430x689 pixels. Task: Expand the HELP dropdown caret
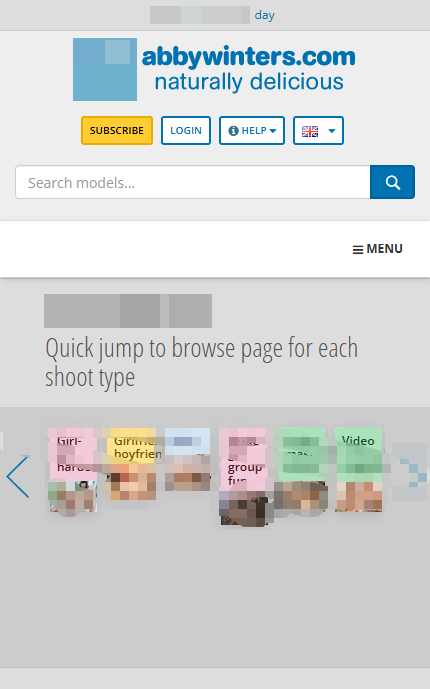click(273, 131)
